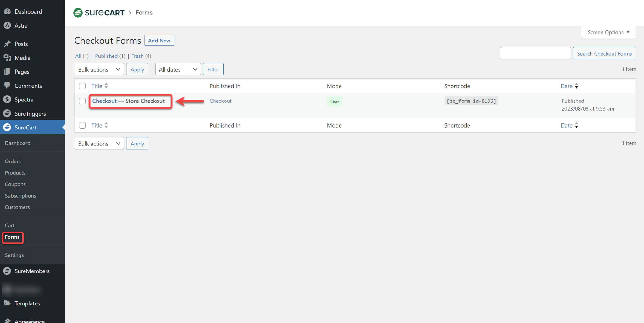Click the SureCart logo in header

click(99, 13)
